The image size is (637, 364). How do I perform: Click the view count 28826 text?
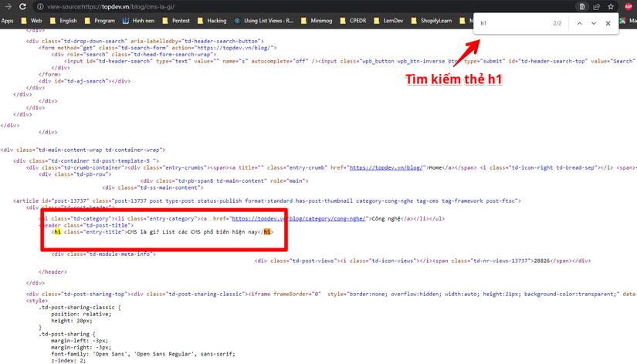coord(542,261)
